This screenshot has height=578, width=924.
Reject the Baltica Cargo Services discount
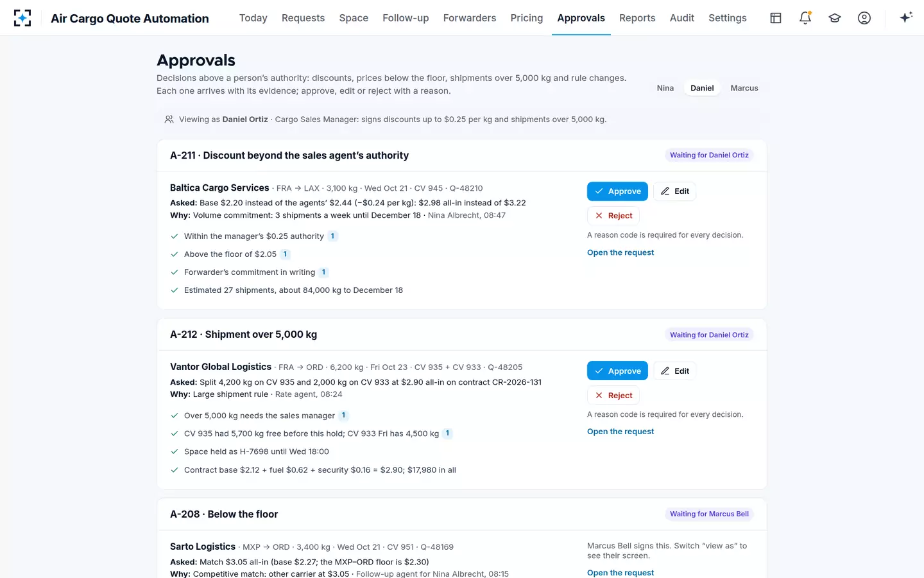[x=613, y=216]
